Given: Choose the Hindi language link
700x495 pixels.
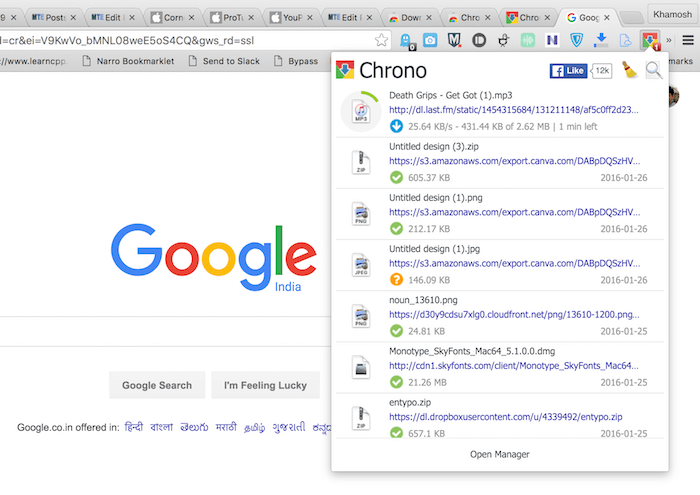Looking at the screenshot, I should tap(133, 427).
